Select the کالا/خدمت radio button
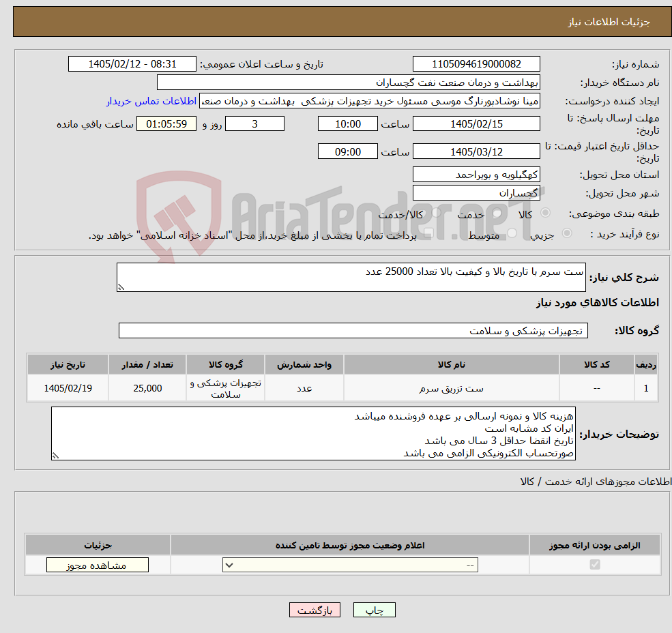Screen dimensions: 672x633 (x=436, y=213)
